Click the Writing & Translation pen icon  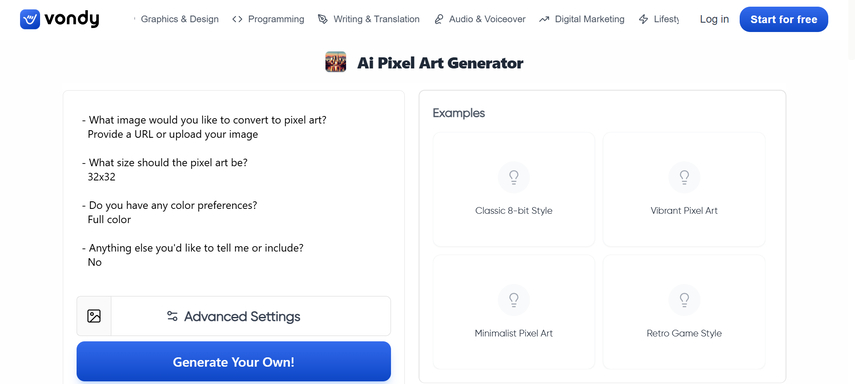tap(323, 19)
